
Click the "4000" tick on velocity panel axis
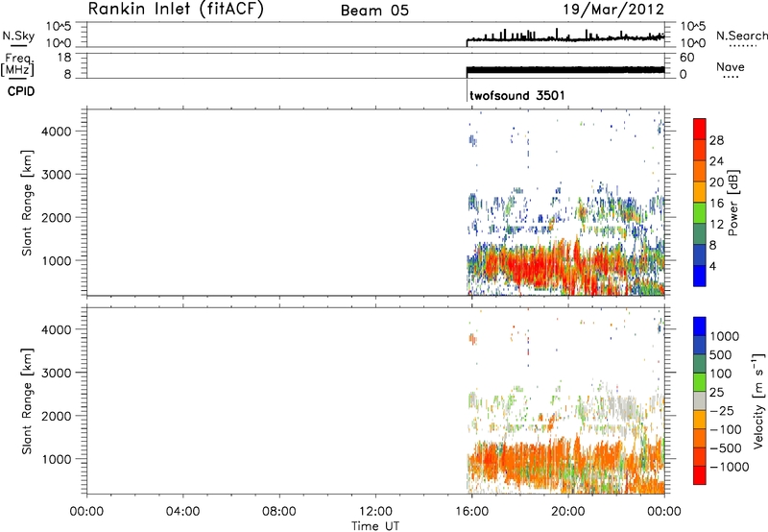(x=57, y=329)
